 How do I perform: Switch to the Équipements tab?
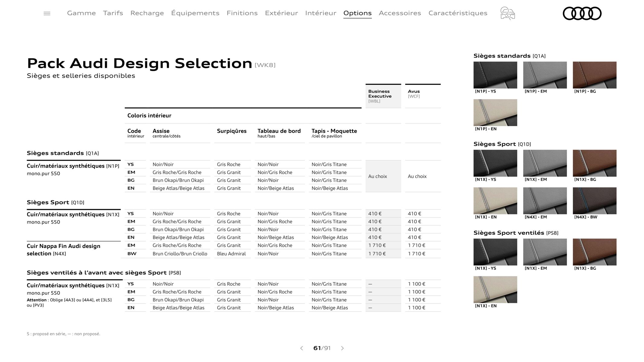tap(195, 13)
